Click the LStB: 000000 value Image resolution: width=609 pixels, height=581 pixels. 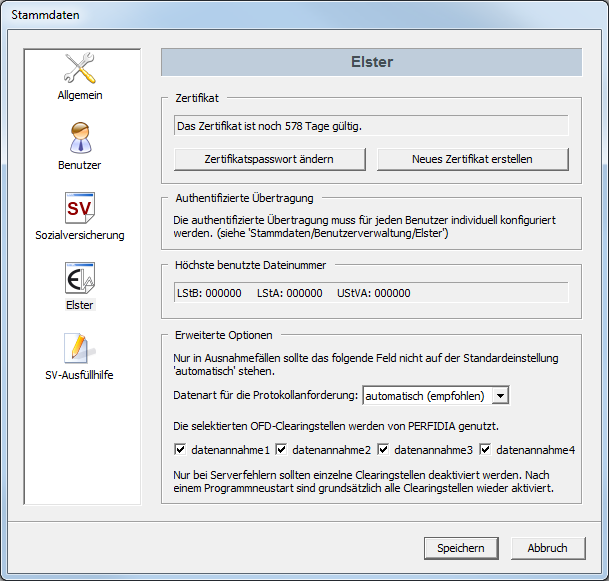[209, 293]
